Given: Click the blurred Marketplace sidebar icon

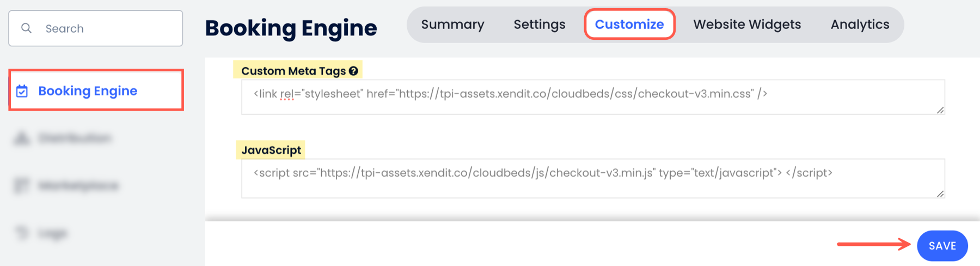Looking at the screenshot, I should pyautogui.click(x=22, y=186).
